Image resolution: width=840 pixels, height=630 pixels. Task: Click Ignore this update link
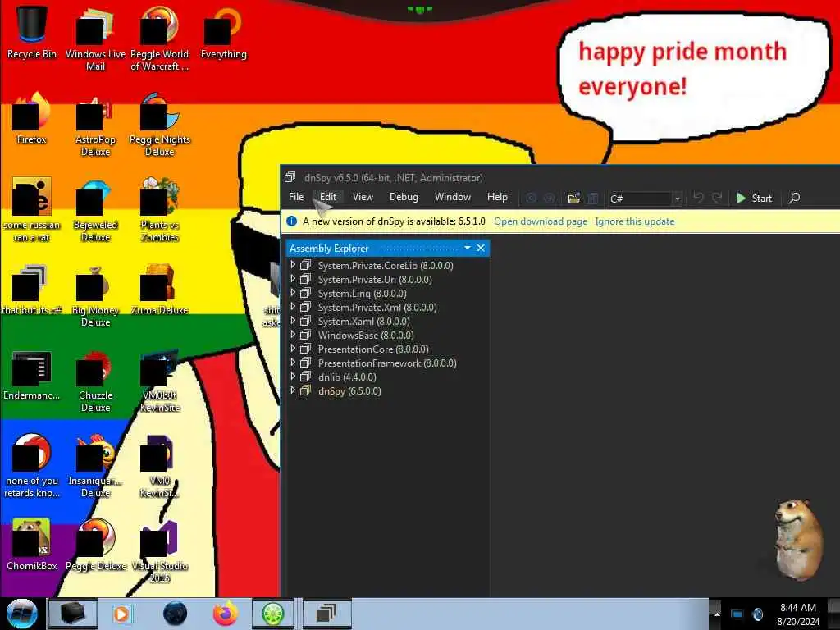(635, 221)
